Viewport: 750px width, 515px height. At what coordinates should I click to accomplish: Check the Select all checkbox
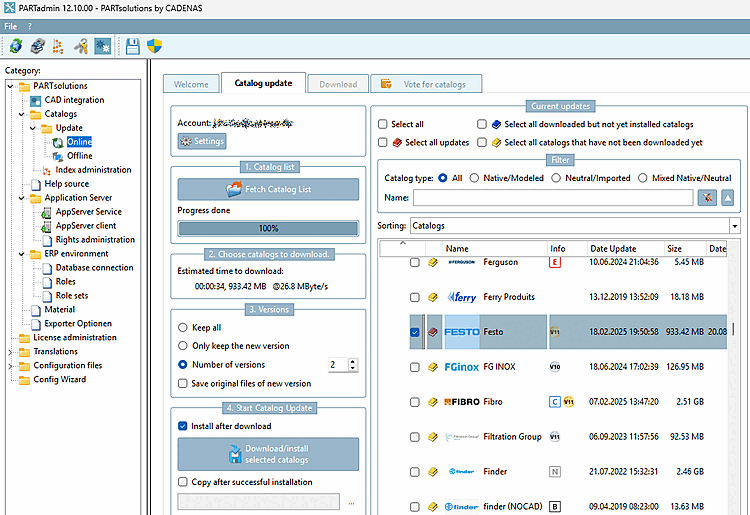pyautogui.click(x=382, y=124)
